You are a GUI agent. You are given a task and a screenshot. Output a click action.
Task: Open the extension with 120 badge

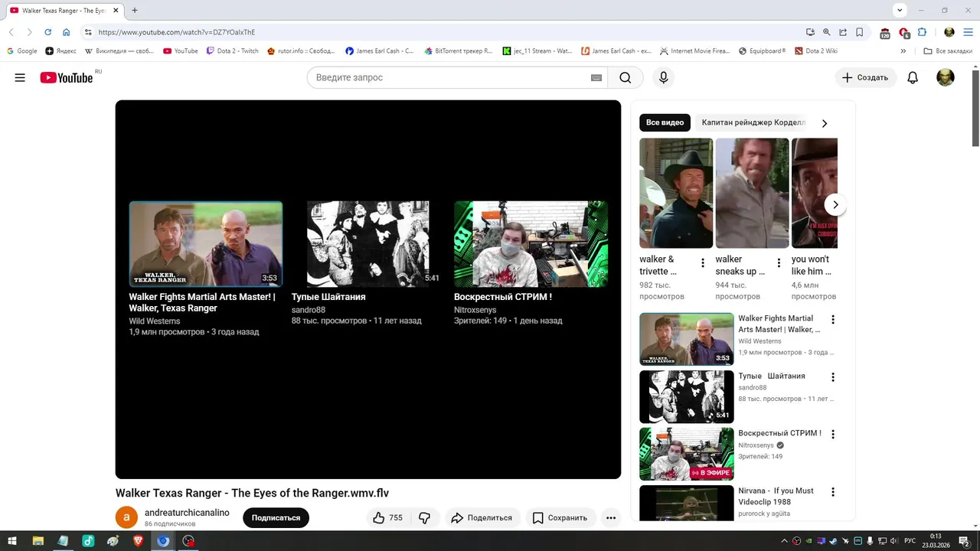pos(885,33)
